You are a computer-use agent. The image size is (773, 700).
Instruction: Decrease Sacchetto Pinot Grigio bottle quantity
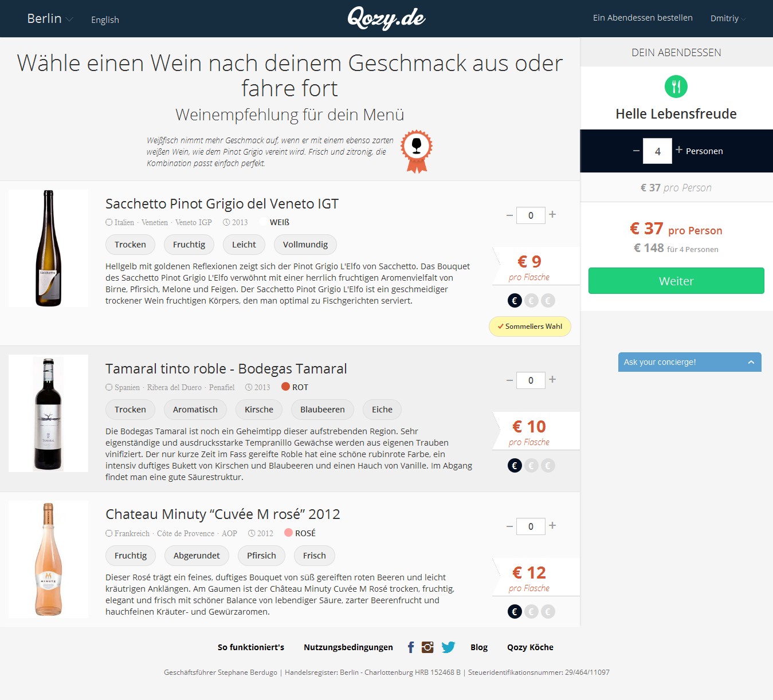tap(509, 215)
